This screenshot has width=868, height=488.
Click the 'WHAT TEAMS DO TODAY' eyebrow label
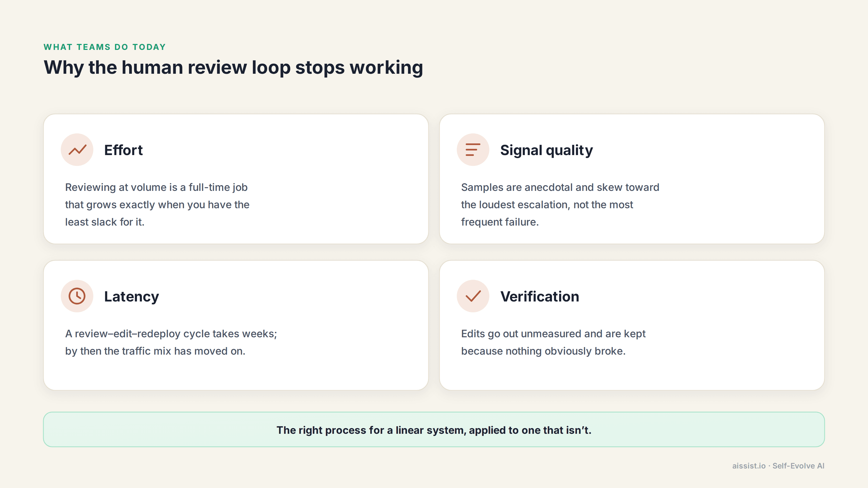coord(105,47)
